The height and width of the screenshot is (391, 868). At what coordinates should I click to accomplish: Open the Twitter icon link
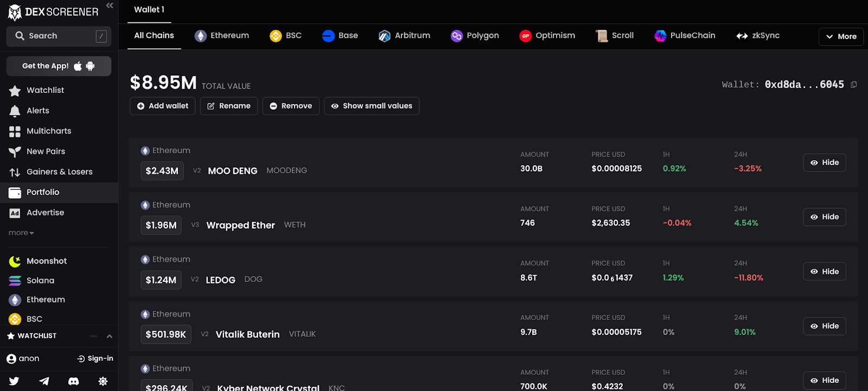(14, 381)
